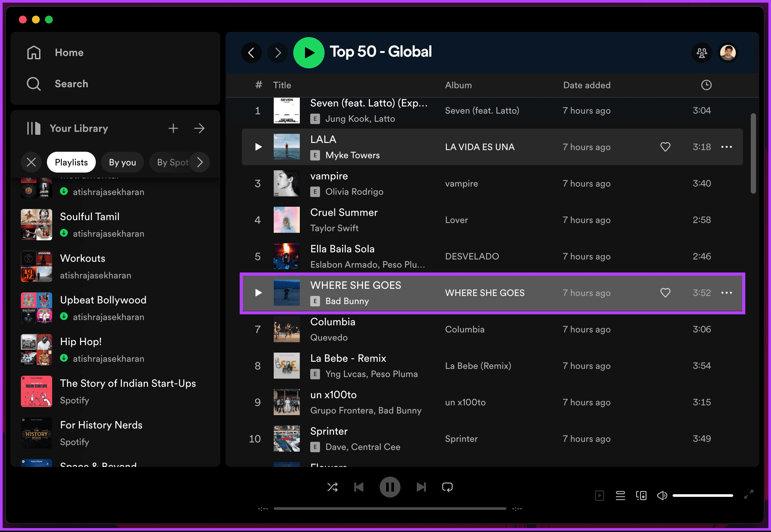Open artist Bad Bunny under WHERE SHE GOES

tap(347, 301)
